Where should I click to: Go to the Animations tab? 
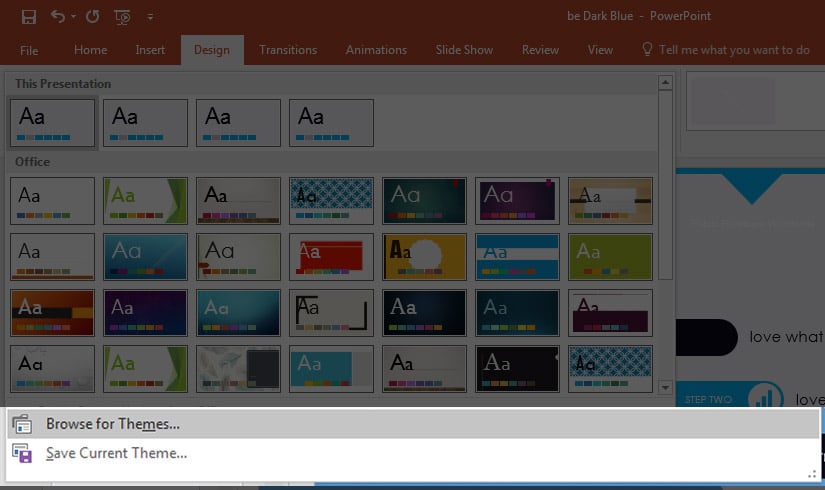coord(377,50)
